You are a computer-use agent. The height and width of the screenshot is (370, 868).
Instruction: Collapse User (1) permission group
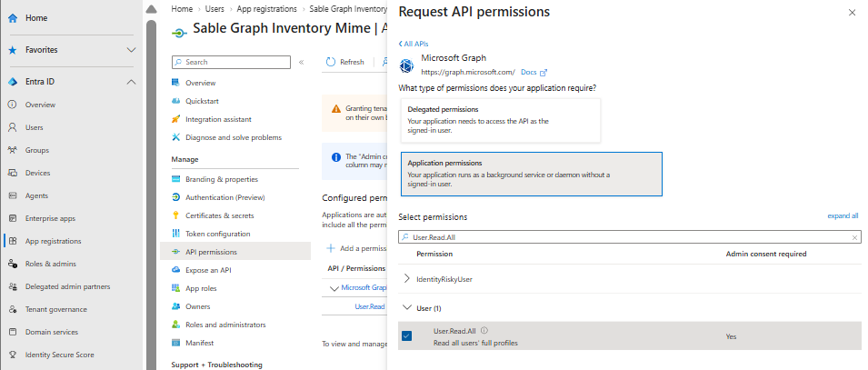[407, 308]
